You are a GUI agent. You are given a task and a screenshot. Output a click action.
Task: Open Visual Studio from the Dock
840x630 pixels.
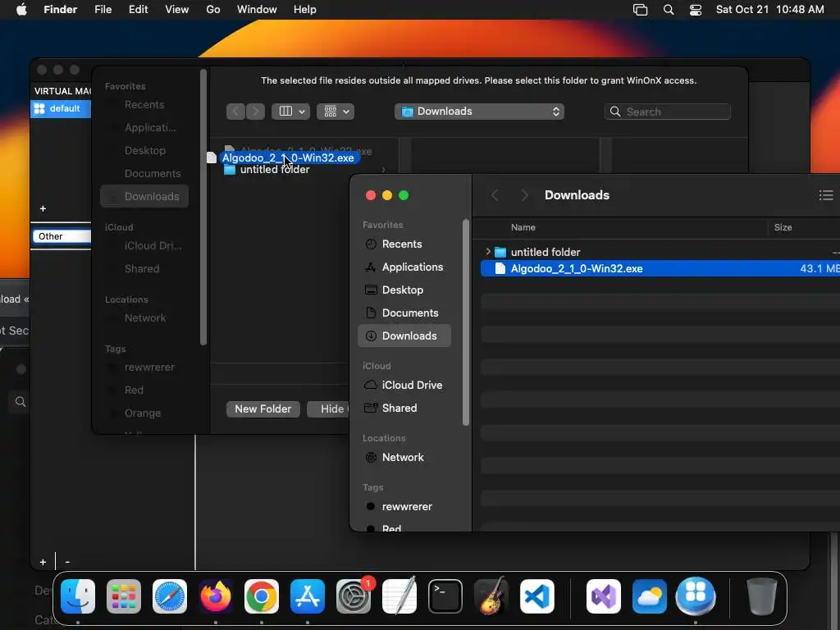604,596
